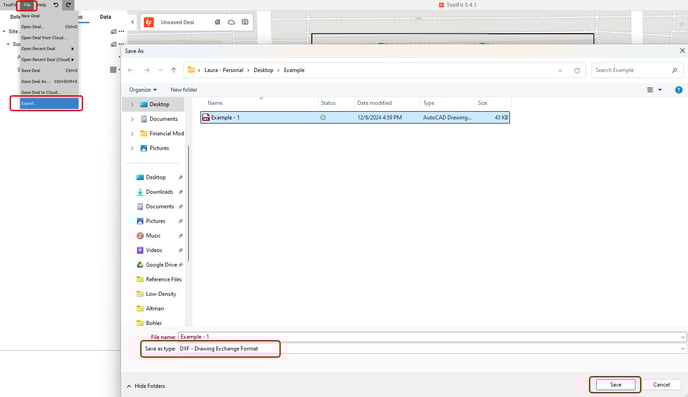Click the TestFit logo icon
Image resolution: width=688 pixels, height=397 pixels.
pyautogui.click(x=149, y=22)
